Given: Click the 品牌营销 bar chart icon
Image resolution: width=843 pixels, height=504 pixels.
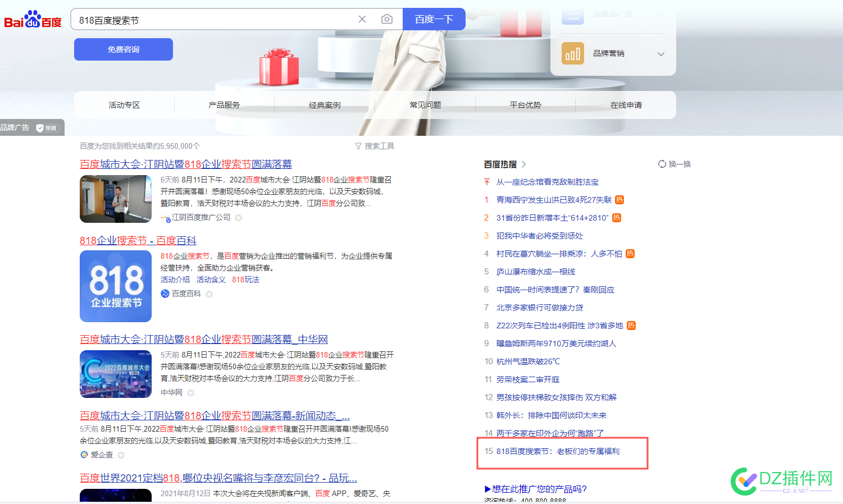Looking at the screenshot, I should [573, 53].
